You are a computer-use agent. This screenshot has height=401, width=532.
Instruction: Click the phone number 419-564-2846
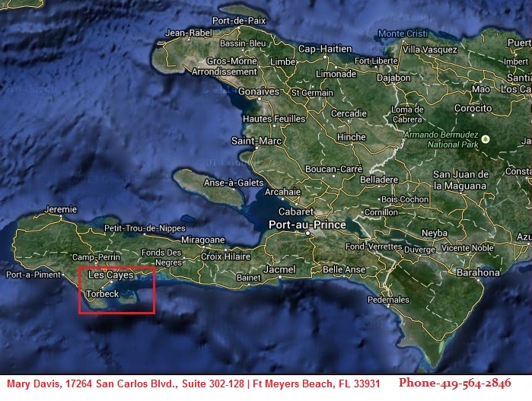(455, 383)
